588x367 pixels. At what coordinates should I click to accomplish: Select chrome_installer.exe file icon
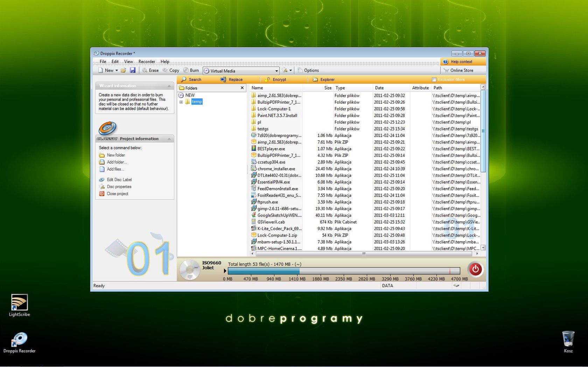click(x=254, y=168)
